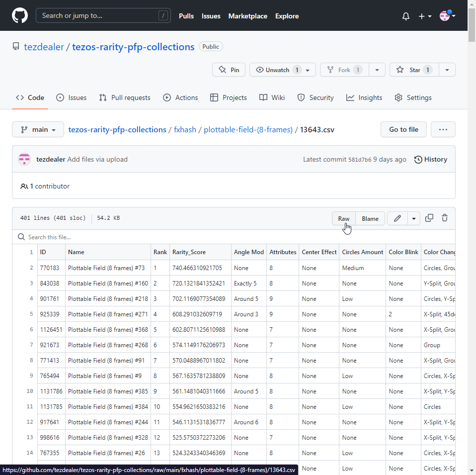Screen dimensions: 476x475
Task: Expand edit options dropdown next to pencil
Action: pos(414,219)
